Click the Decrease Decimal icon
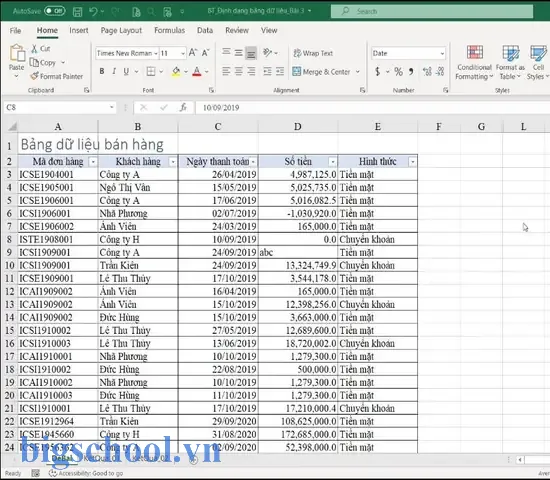The height and width of the screenshot is (480, 550). [440, 72]
